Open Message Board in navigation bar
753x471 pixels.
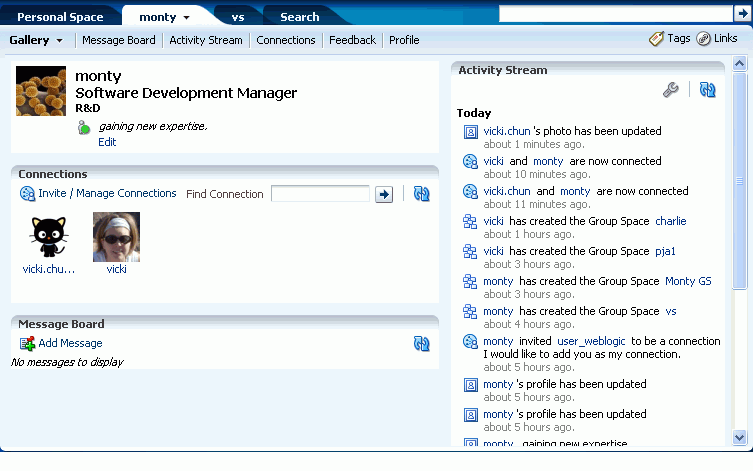[x=119, y=40]
